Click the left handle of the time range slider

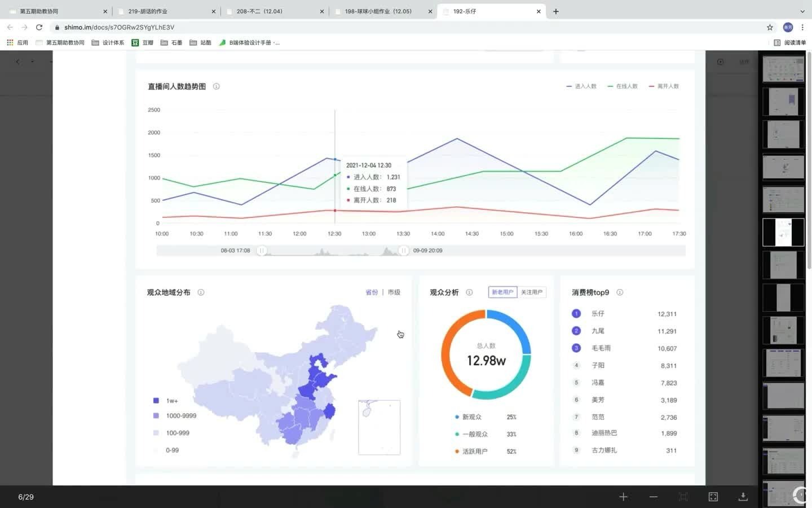click(x=261, y=251)
